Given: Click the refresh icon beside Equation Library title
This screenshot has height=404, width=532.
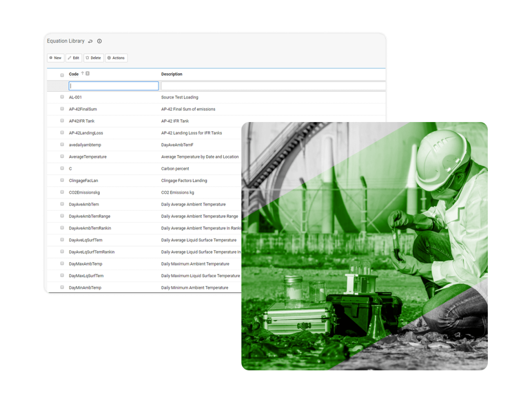Looking at the screenshot, I should coord(89,41).
